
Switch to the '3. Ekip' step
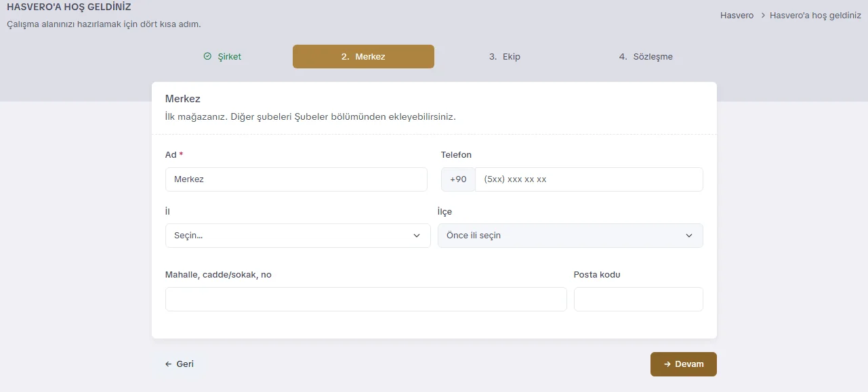(505, 57)
